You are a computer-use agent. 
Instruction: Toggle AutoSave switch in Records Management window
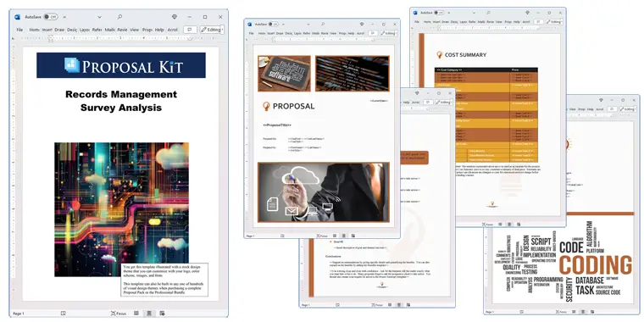51,17
